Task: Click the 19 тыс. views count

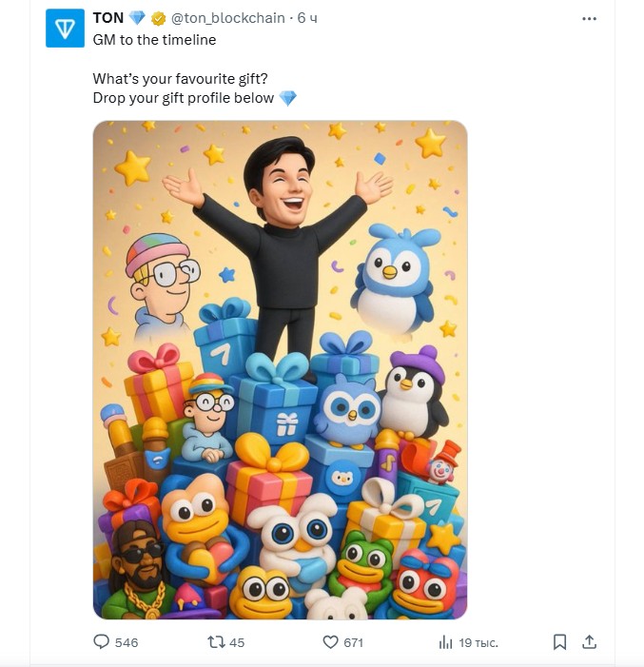Action: coord(478,642)
